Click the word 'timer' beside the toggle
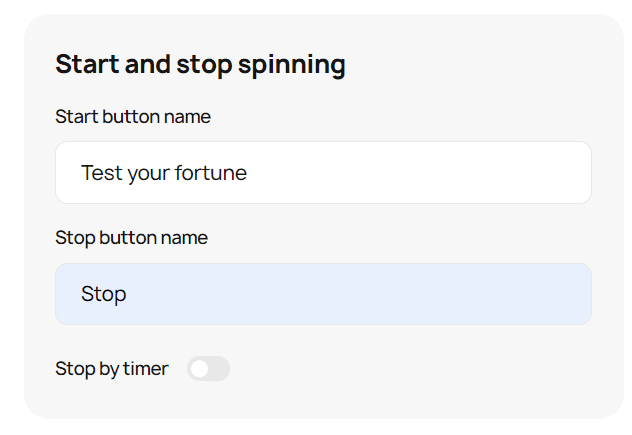632x435 pixels. coord(146,368)
